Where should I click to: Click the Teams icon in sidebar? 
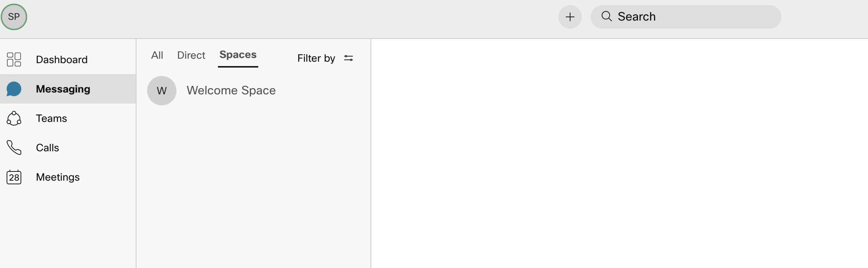14,118
